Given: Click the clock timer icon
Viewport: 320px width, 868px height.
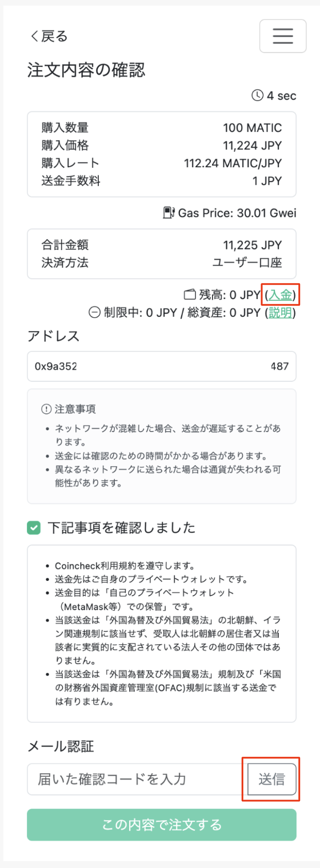Looking at the screenshot, I should click(257, 95).
